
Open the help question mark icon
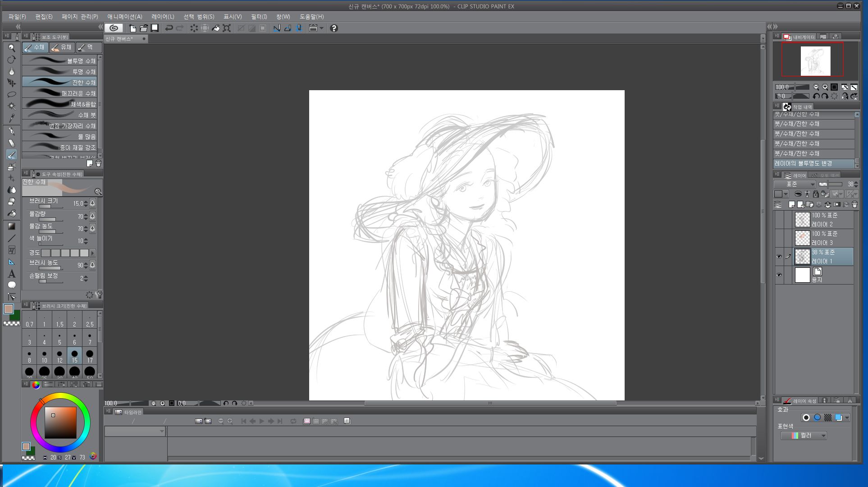pyautogui.click(x=334, y=28)
